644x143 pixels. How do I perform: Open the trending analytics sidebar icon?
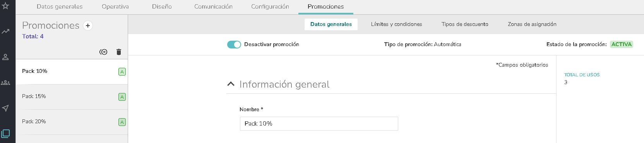[x=5, y=31]
